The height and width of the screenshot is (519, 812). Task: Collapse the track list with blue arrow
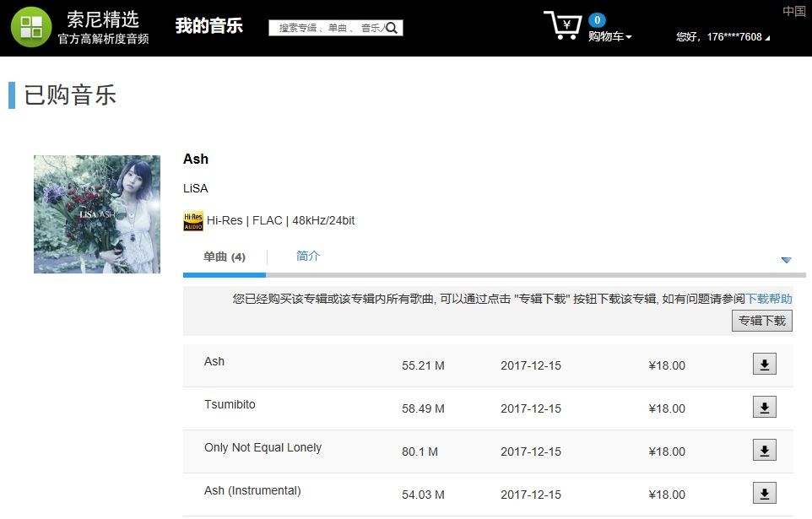786,260
